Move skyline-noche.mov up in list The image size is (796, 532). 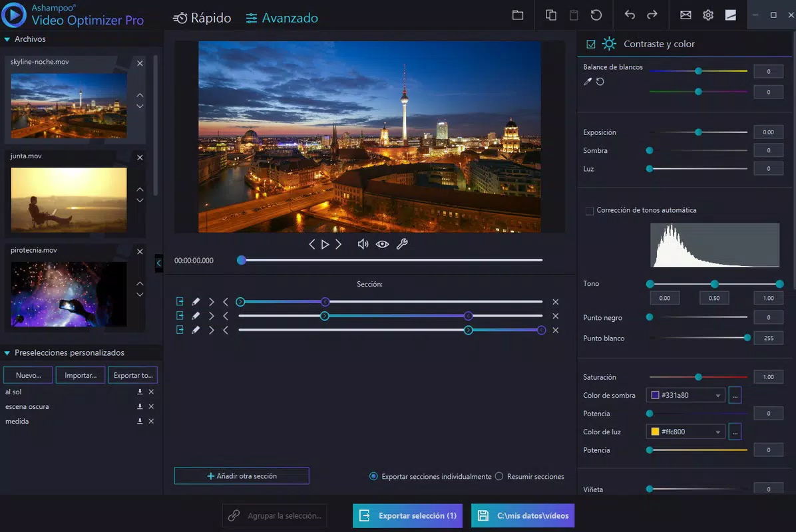pos(140,95)
